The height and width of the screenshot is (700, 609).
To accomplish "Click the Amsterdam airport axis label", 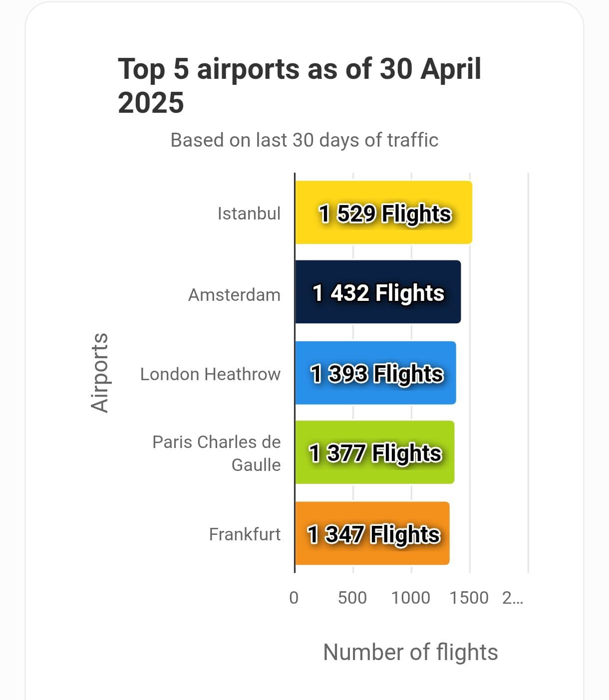I will pos(234,295).
